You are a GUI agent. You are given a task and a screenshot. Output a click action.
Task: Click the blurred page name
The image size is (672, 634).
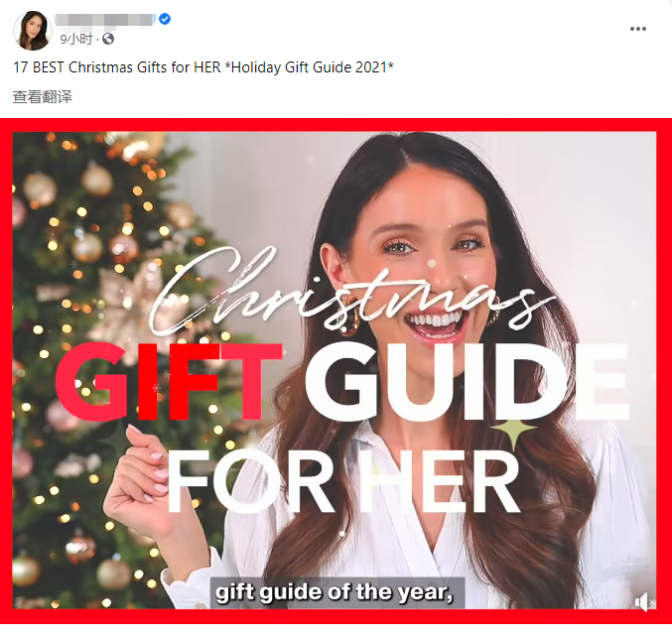105,20
